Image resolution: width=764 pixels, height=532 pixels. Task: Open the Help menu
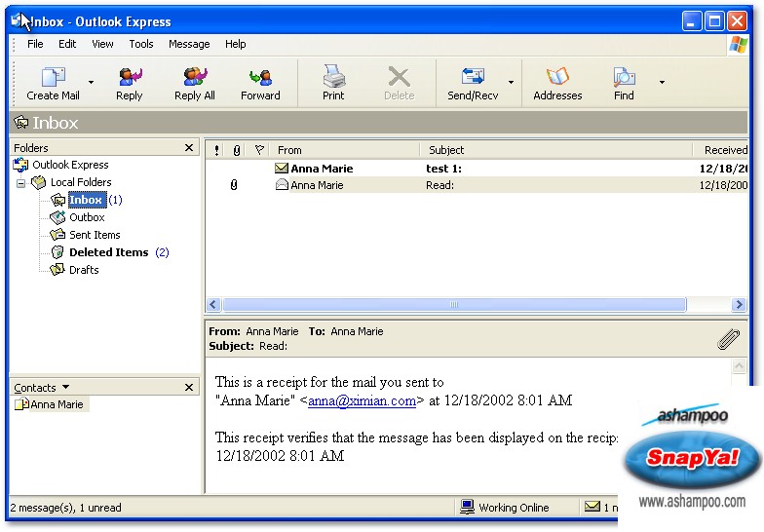[x=236, y=44]
